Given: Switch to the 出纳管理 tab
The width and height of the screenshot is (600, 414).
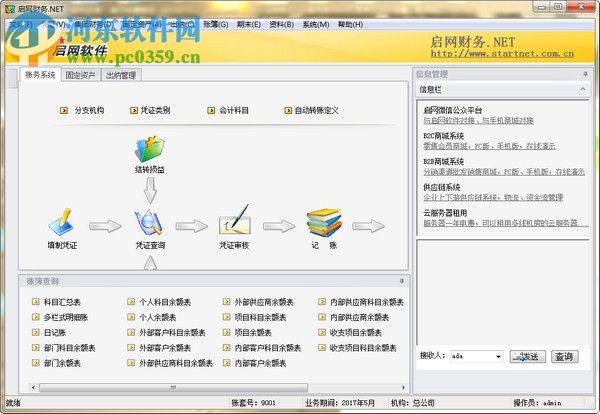Looking at the screenshot, I should click(121, 75).
